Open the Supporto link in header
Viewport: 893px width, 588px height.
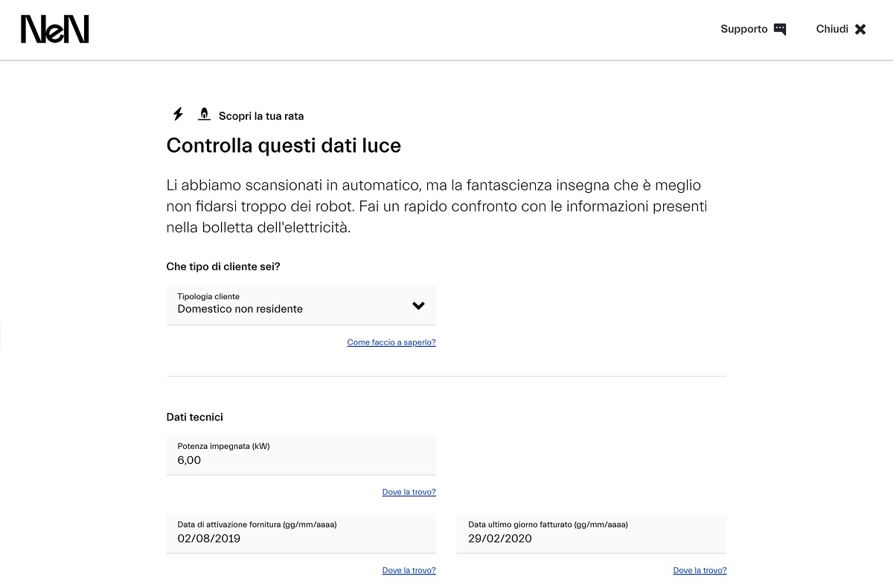[x=744, y=29]
